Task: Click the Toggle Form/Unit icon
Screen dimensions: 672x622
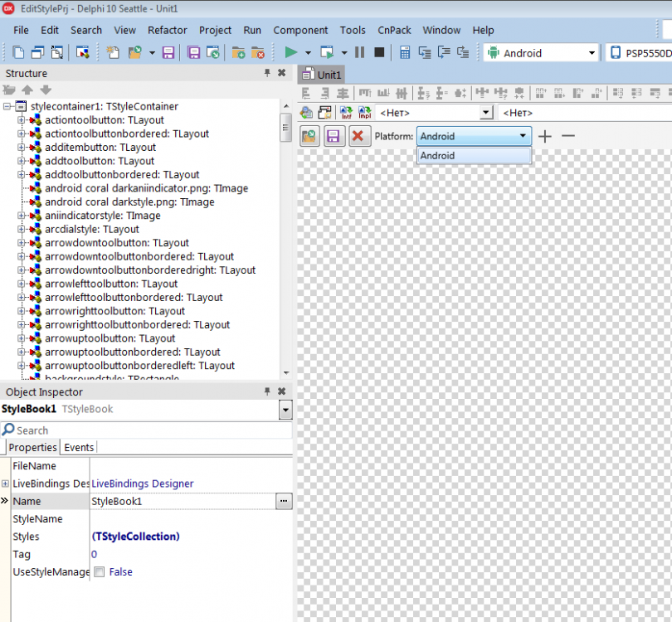Action: click(x=57, y=52)
